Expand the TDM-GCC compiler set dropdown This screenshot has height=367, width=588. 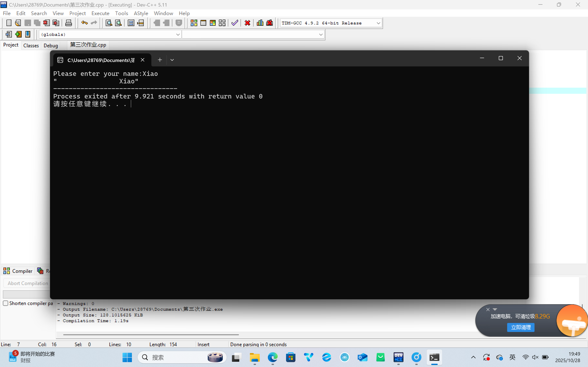(378, 23)
